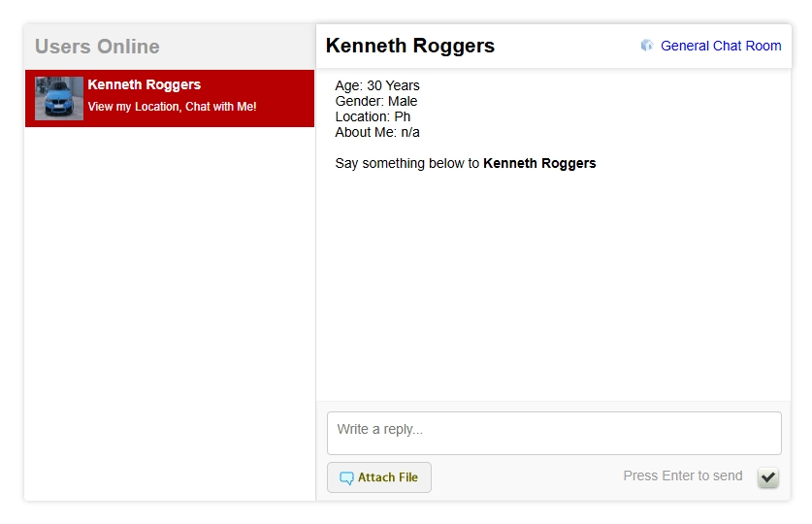Click the Users Online panel heading
Screen dimensions: 812x524
coord(97,47)
